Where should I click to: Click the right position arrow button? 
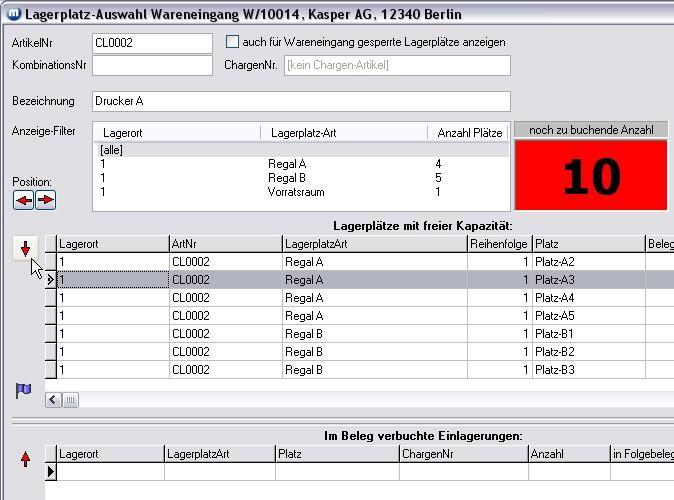(45, 200)
